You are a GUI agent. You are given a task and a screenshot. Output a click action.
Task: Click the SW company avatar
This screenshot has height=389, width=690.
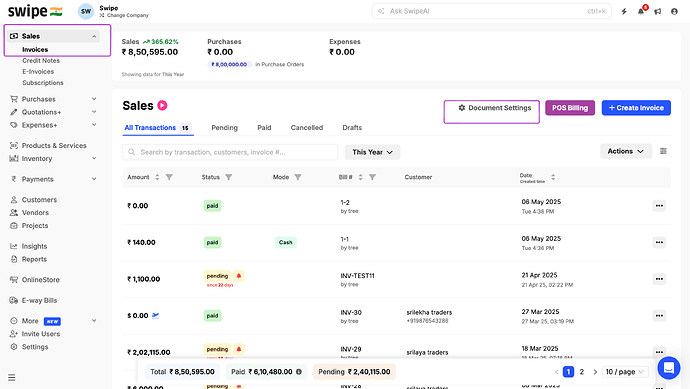coord(86,11)
